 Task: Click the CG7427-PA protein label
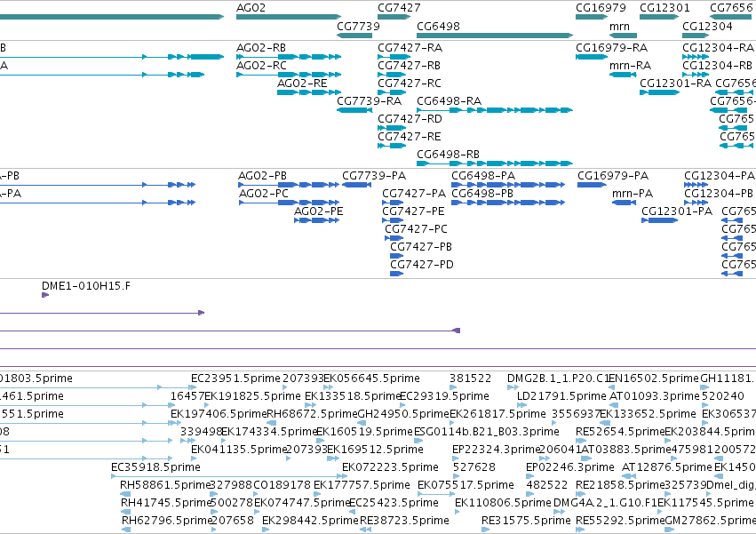414,194
